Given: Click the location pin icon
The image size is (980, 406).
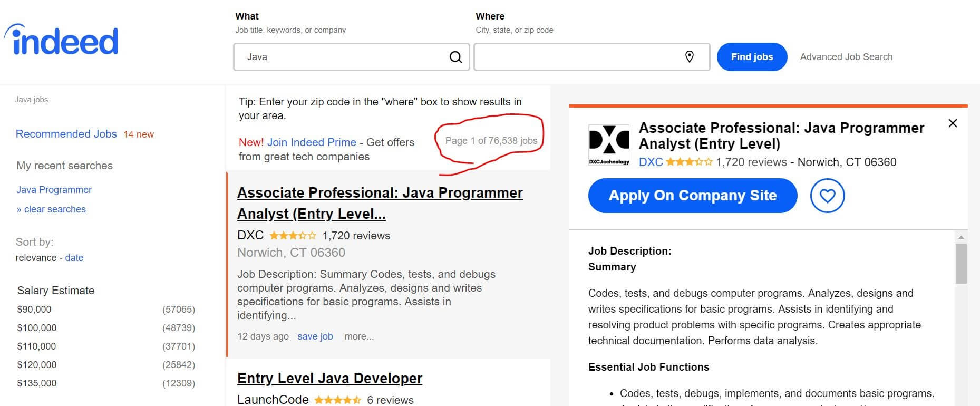Looking at the screenshot, I should click(689, 57).
